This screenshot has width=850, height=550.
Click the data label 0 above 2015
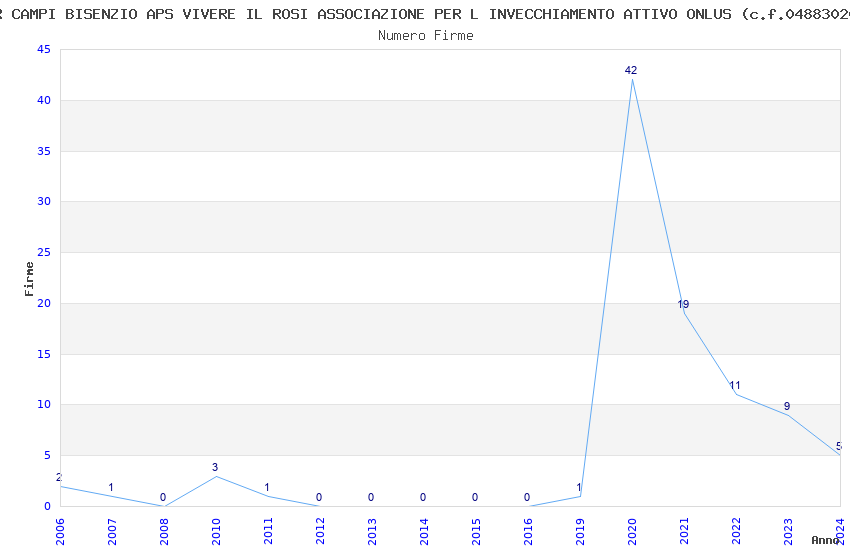[475, 497]
